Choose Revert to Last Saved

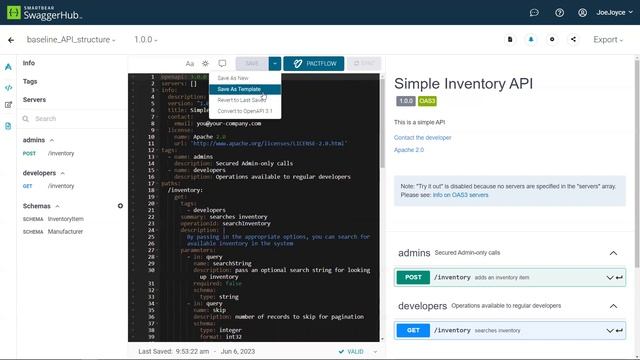click(245, 100)
